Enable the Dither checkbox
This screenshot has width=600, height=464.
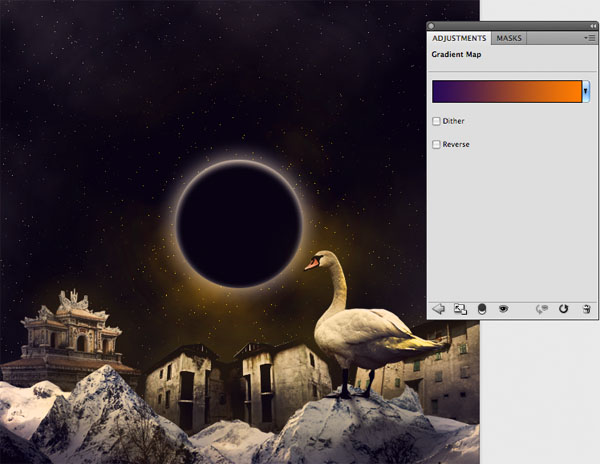[x=436, y=121]
